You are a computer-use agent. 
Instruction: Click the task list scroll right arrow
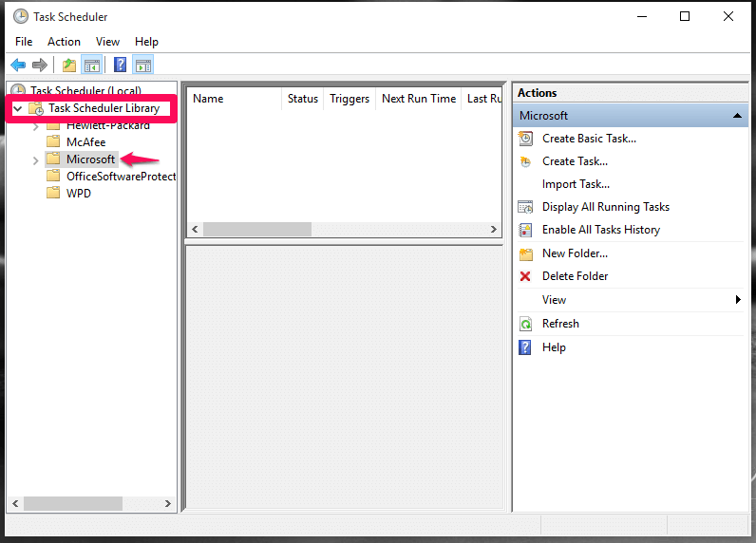coord(493,230)
